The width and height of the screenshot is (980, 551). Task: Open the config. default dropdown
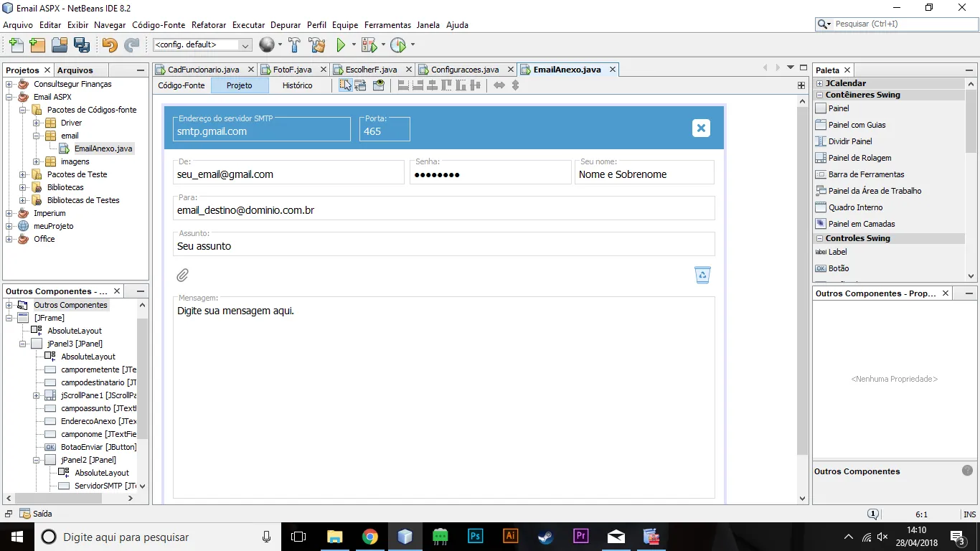202,44
